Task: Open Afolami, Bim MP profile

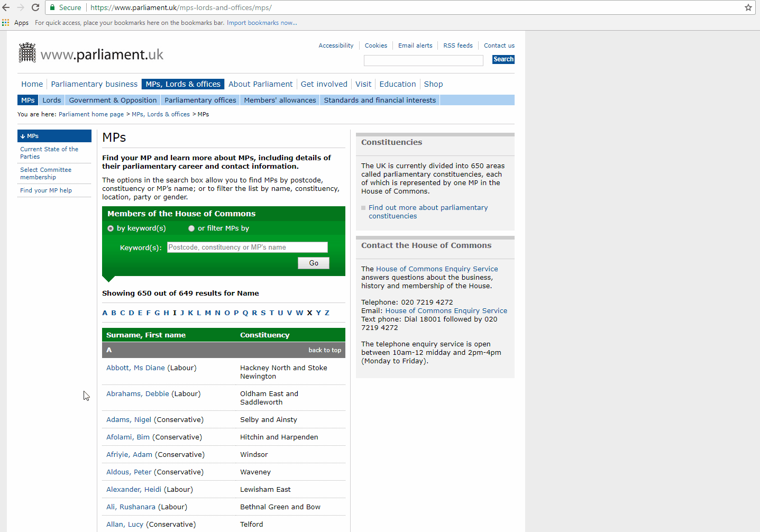Action: (128, 437)
